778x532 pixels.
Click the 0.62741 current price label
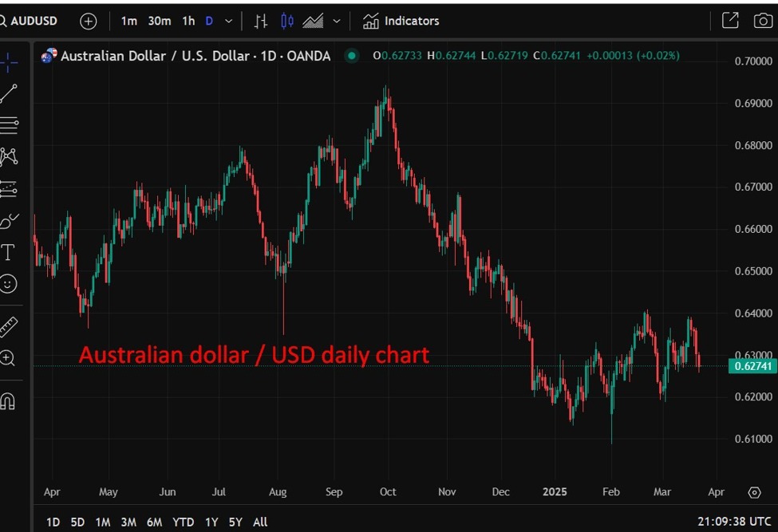click(751, 366)
